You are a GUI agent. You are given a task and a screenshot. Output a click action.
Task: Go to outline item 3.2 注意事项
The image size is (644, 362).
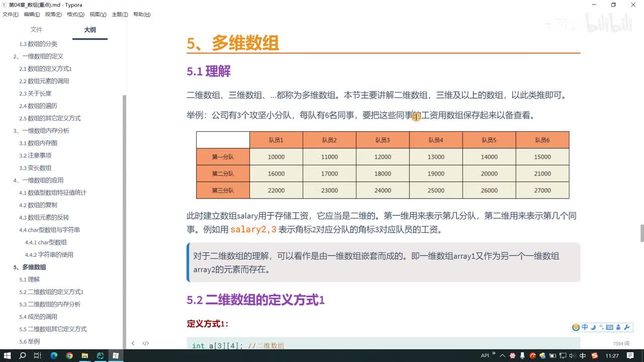point(35,155)
